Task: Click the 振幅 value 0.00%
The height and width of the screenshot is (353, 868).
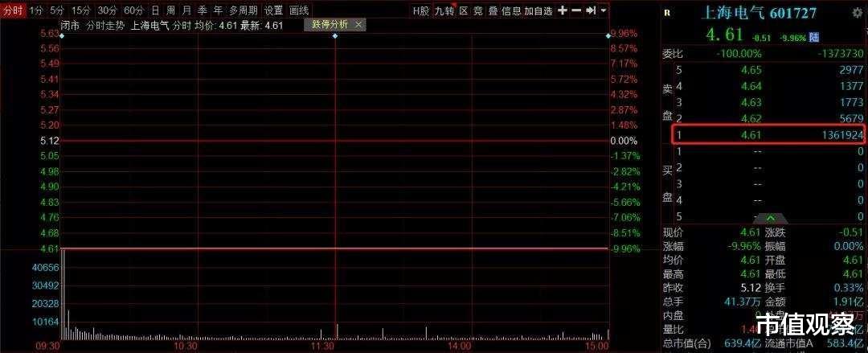Action: pyautogui.click(x=849, y=247)
